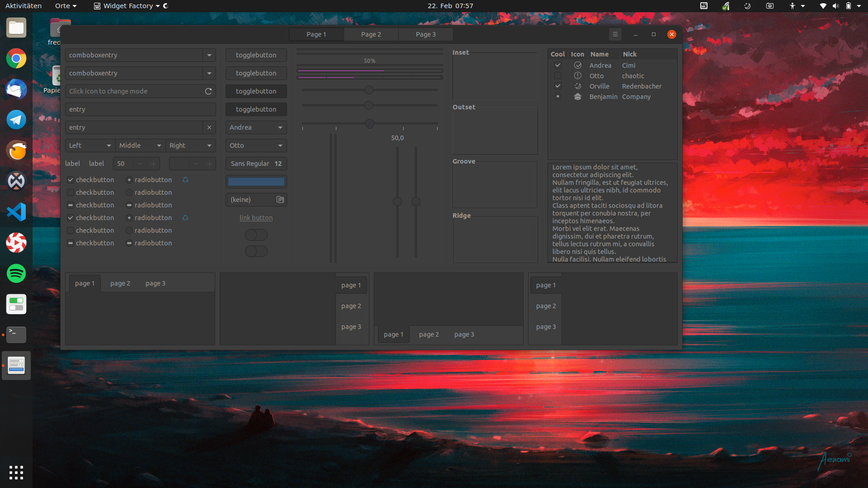This screenshot has width=868, height=488.
Task: Click Benjamin's row icon in the list
Action: pos(578,97)
